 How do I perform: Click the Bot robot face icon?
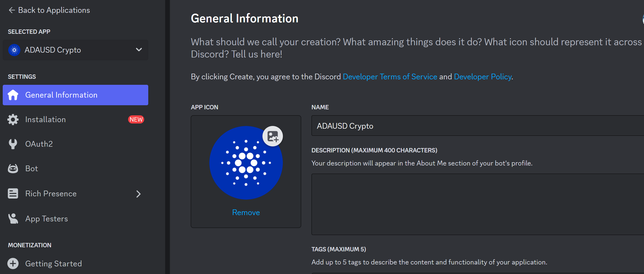13,169
